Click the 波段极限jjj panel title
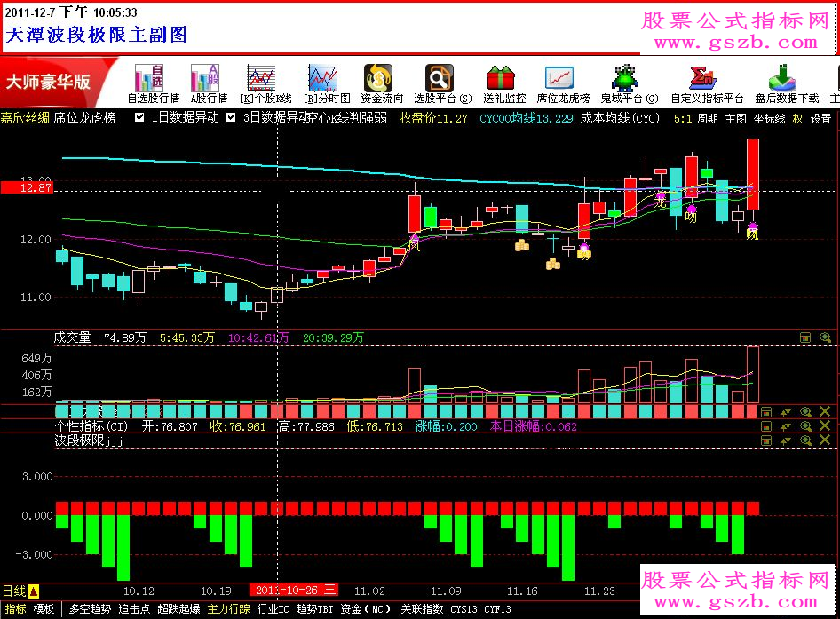The width and height of the screenshot is (840, 619). tap(89, 441)
